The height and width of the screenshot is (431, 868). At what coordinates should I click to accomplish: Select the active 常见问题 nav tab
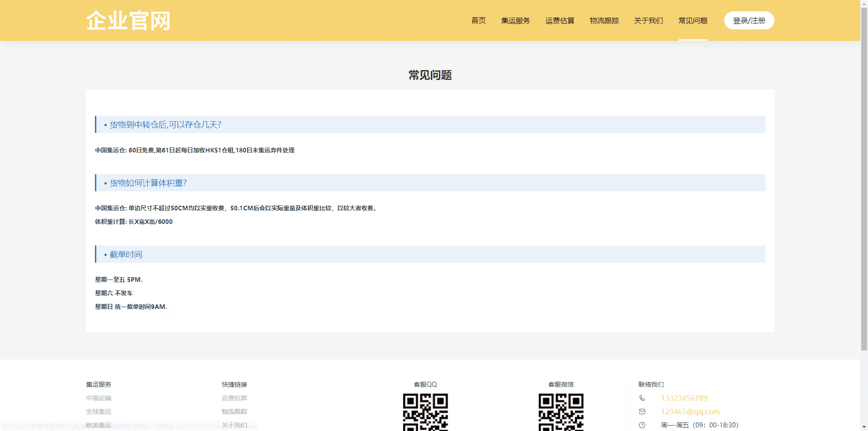pyautogui.click(x=693, y=20)
